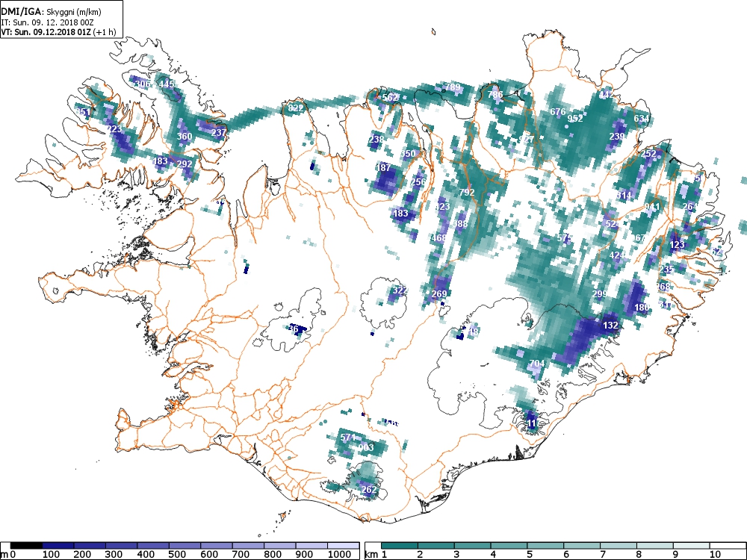Click the visibility value 424 on the map
This screenshot has width=747, height=560.
pyautogui.click(x=617, y=255)
